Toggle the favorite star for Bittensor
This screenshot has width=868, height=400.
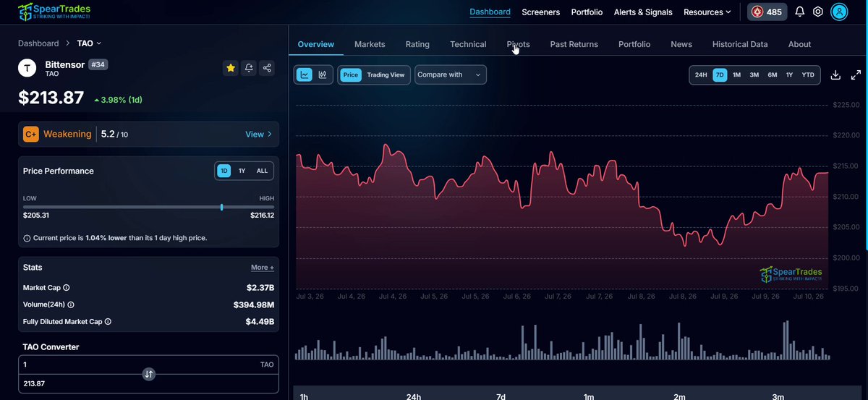coord(231,68)
